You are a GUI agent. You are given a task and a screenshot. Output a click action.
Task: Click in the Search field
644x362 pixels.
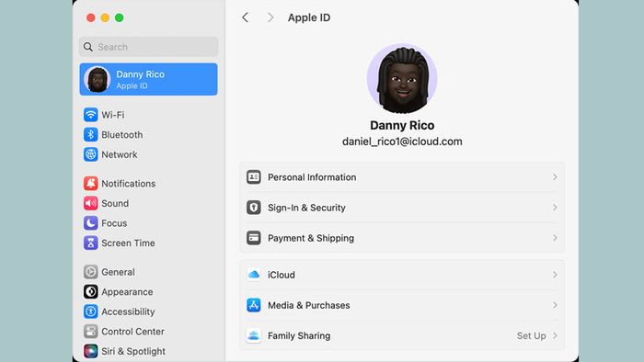(148, 47)
